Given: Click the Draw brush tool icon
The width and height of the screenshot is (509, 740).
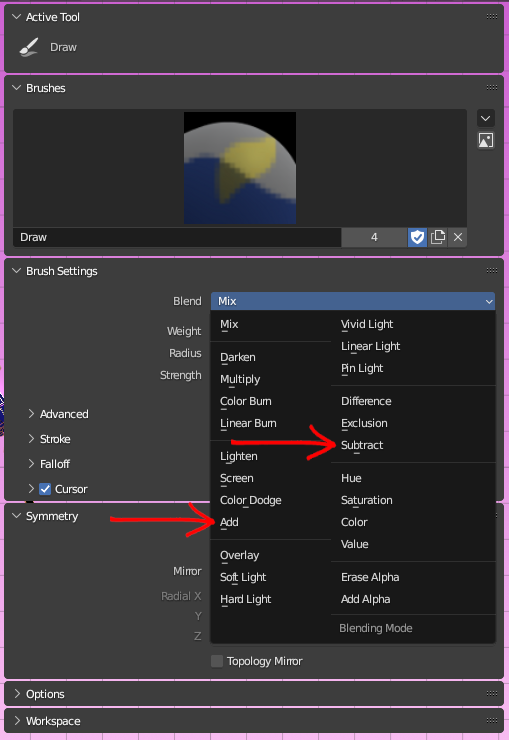Looking at the screenshot, I should tap(29, 47).
